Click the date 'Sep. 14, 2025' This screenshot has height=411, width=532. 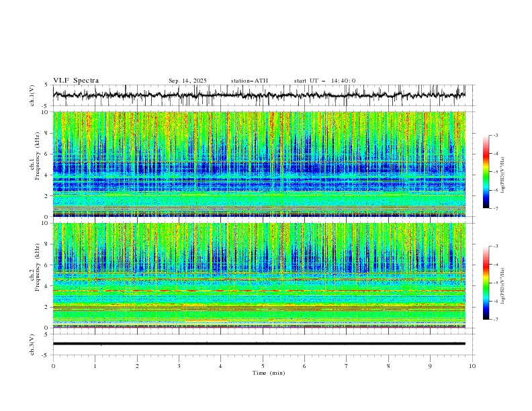(x=187, y=81)
